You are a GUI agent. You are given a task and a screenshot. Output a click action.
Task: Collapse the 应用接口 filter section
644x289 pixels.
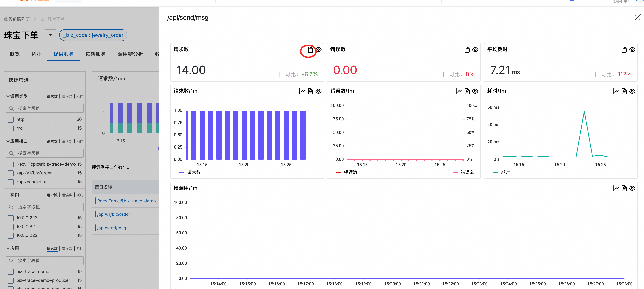[8, 141]
